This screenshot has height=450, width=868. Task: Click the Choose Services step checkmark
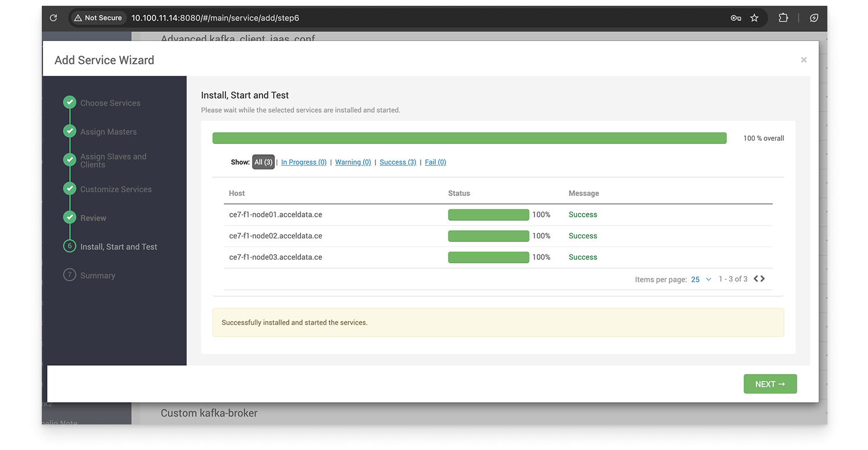coord(70,103)
